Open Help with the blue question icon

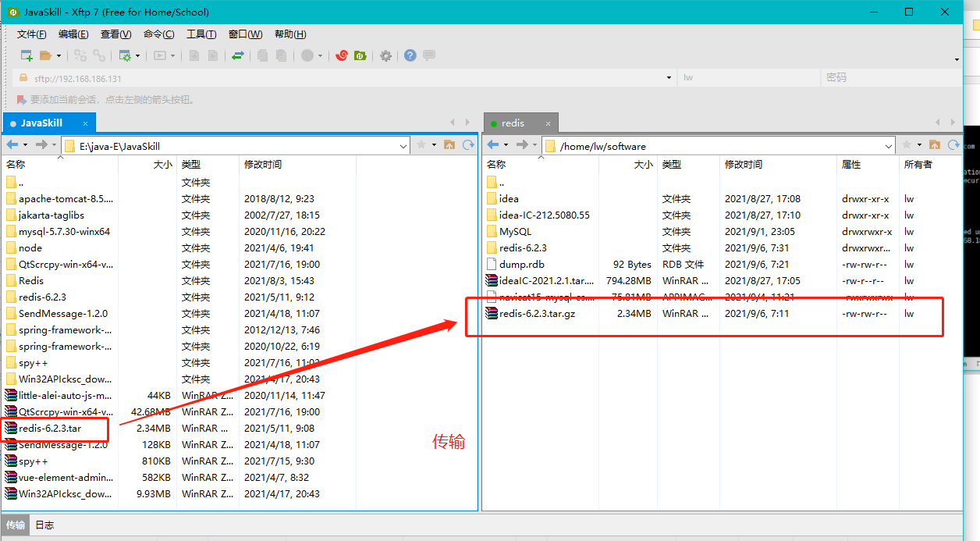pos(410,55)
